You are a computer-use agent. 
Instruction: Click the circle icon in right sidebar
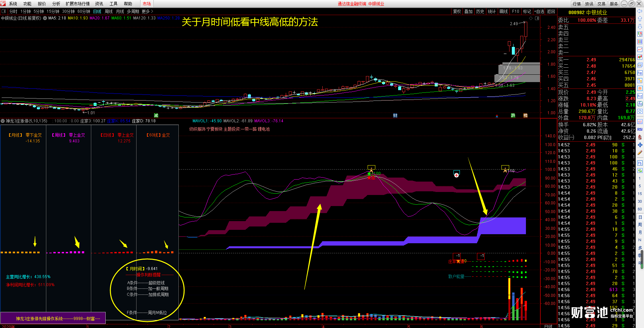click(x=640, y=112)
